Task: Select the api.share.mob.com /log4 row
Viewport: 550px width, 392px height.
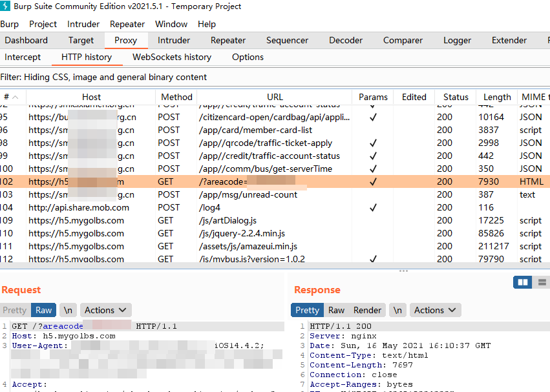Action: pyautogui.click(x=275, y=207)
